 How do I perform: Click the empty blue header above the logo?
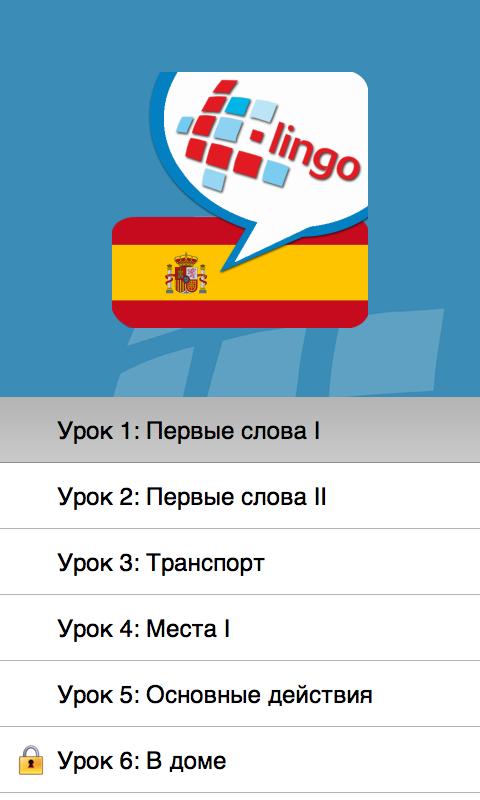[x=240, y=35]
